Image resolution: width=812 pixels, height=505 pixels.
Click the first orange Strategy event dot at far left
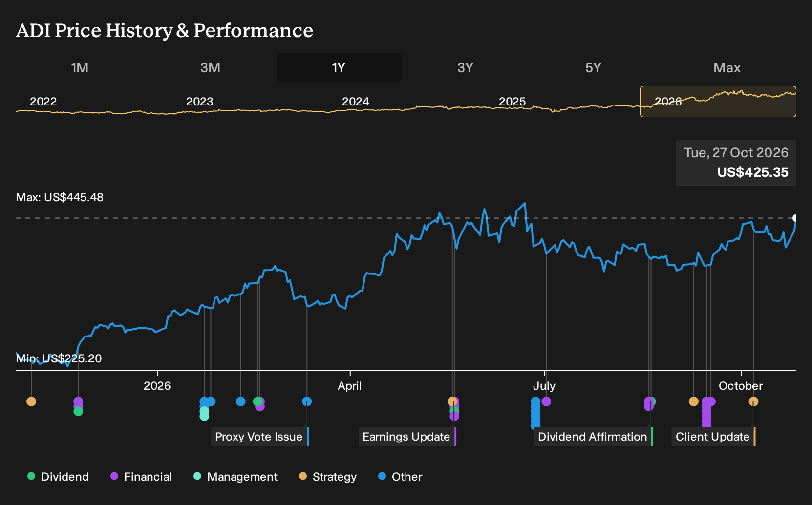click(31, 401)
